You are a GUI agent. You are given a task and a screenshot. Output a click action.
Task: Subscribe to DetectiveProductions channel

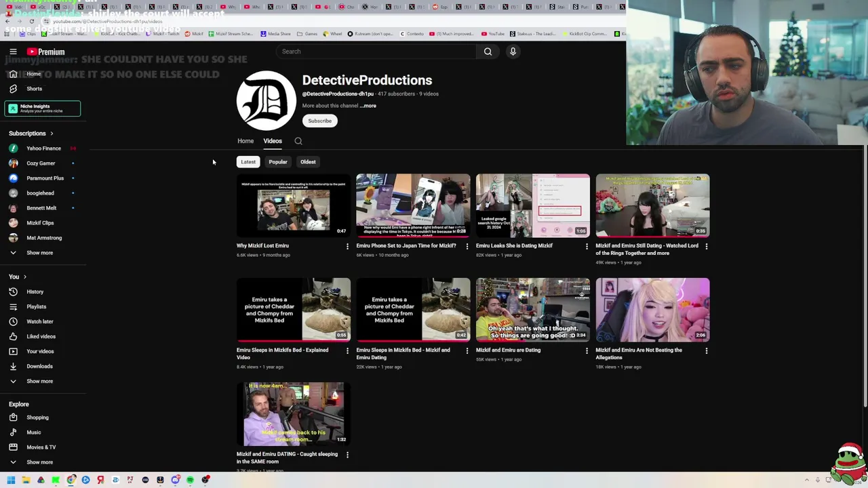(319, 121)
